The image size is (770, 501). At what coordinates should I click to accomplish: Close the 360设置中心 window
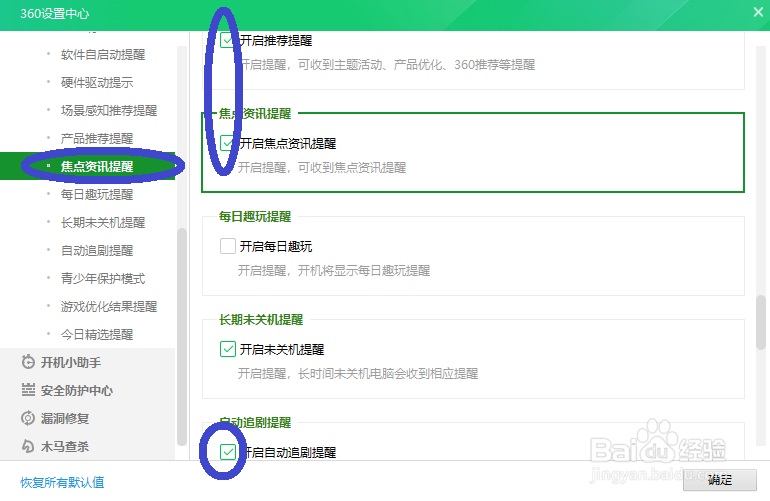[x=758, y=12]
